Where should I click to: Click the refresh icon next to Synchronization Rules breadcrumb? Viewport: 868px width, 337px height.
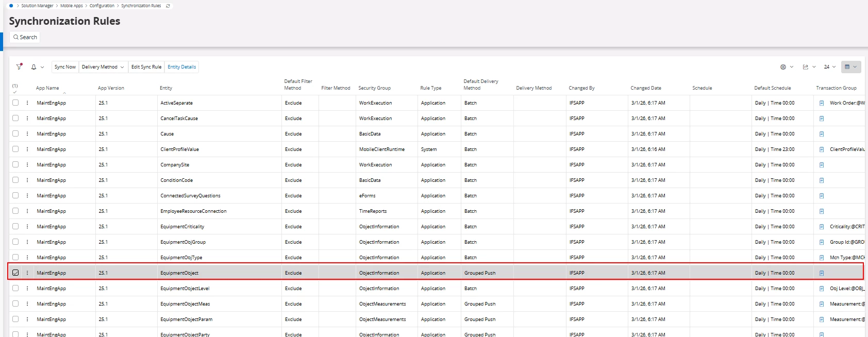[168, 6]
